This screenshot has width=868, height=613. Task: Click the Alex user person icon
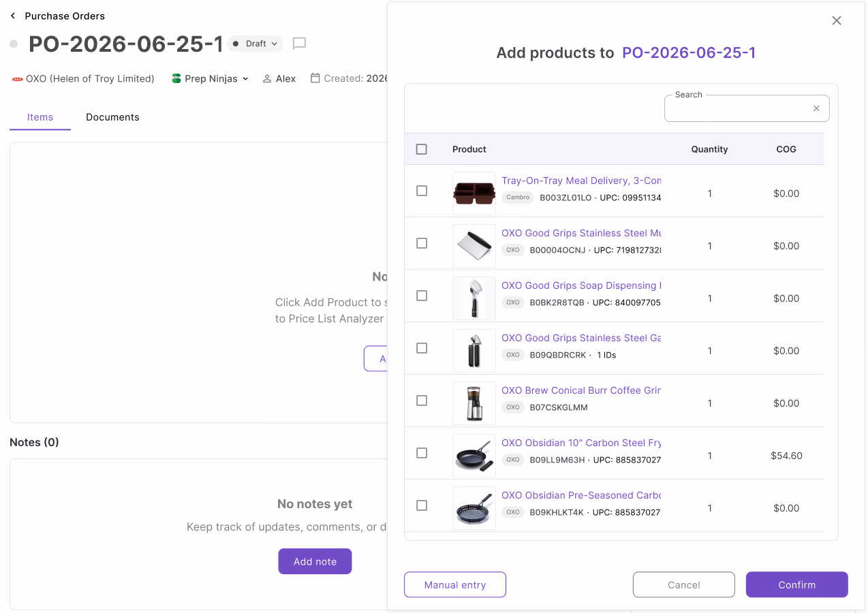pyautogui.click(x=267, y=79)
